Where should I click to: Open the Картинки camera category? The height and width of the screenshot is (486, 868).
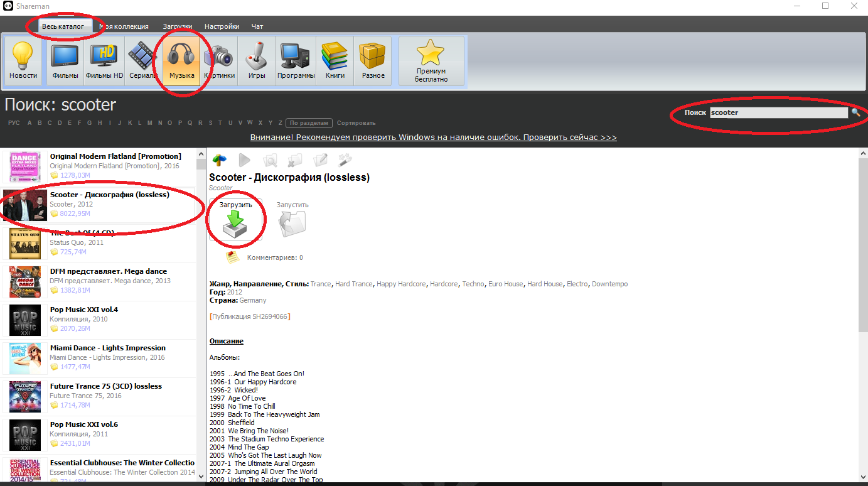219,61
